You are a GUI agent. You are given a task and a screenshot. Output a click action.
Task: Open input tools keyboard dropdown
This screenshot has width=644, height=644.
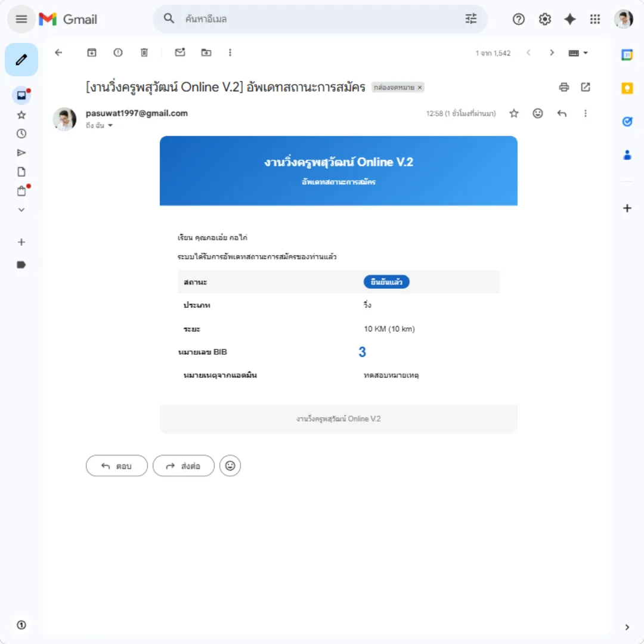pos(578,53)
